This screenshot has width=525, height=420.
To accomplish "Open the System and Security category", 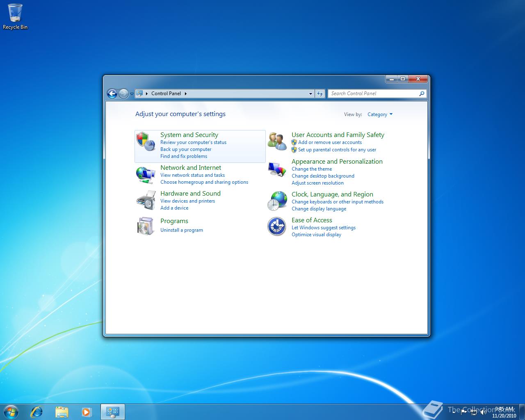I will (189, 135).
